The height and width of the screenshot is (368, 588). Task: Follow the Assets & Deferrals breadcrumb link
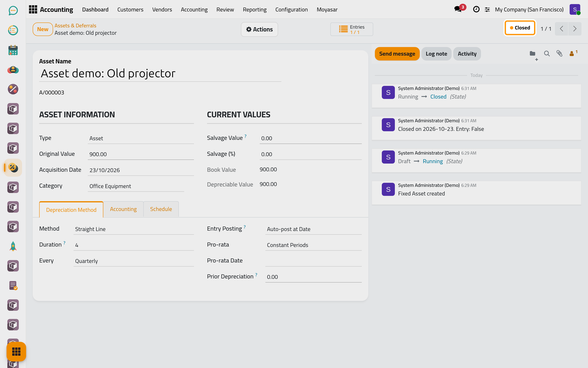[x=75, y=25]
